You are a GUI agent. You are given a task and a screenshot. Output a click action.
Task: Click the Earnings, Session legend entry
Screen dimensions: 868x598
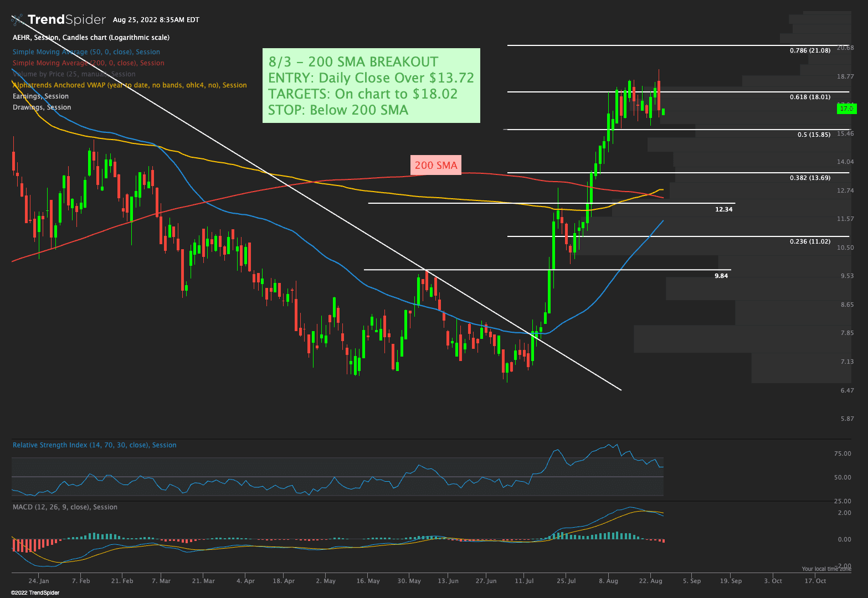(x=40, y=96)
